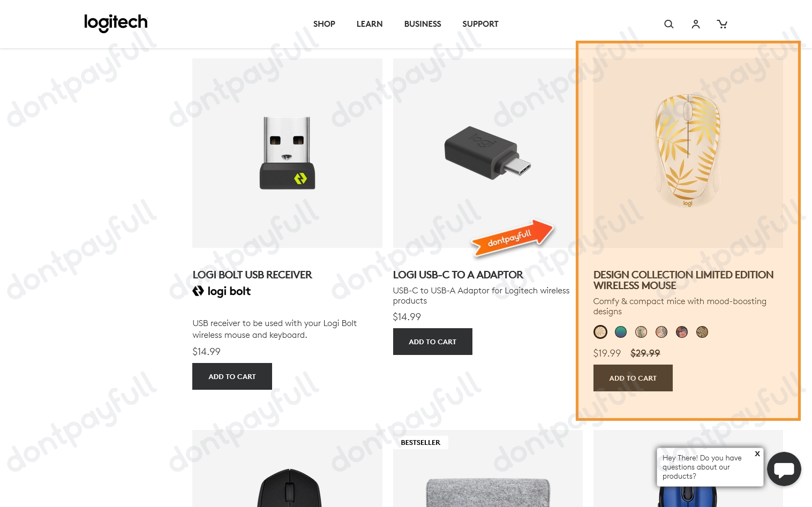Go to Logitech logo homepage
This screenshot has height=507, width=812.
pos(116,23)
